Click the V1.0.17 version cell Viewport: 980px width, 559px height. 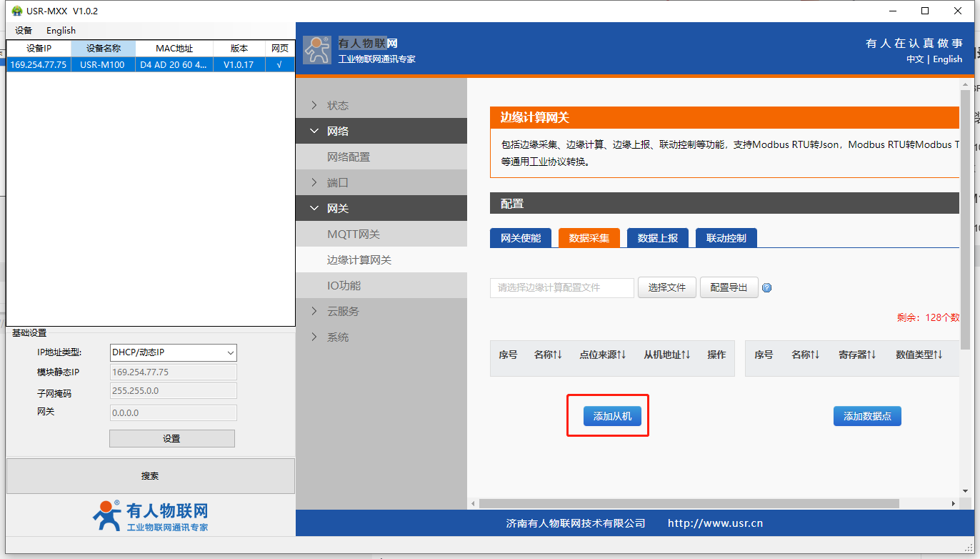pos(239,64)
